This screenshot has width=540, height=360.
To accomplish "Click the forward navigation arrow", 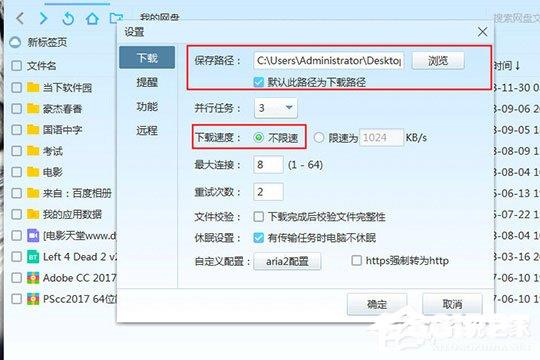I will coord(43,18).
